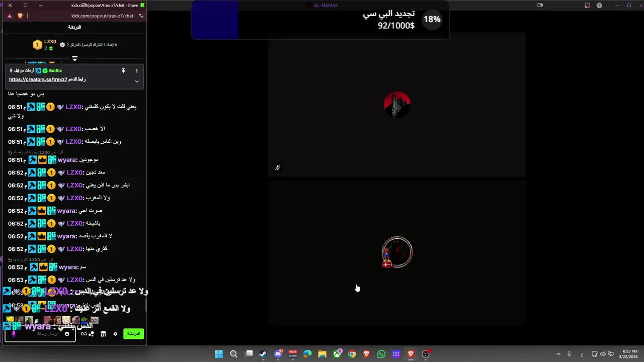Click the pin icon on pinned BotRix message

coord(123,71)
